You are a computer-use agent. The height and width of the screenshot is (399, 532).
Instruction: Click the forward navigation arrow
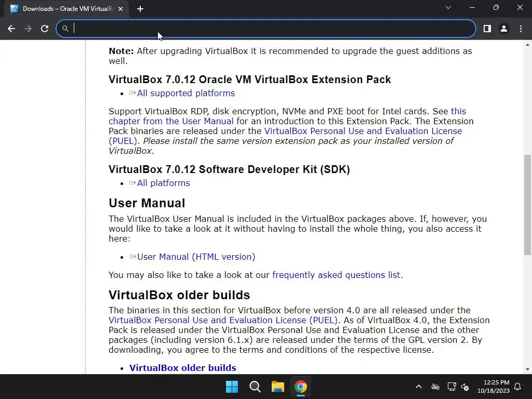coord(28,29)
